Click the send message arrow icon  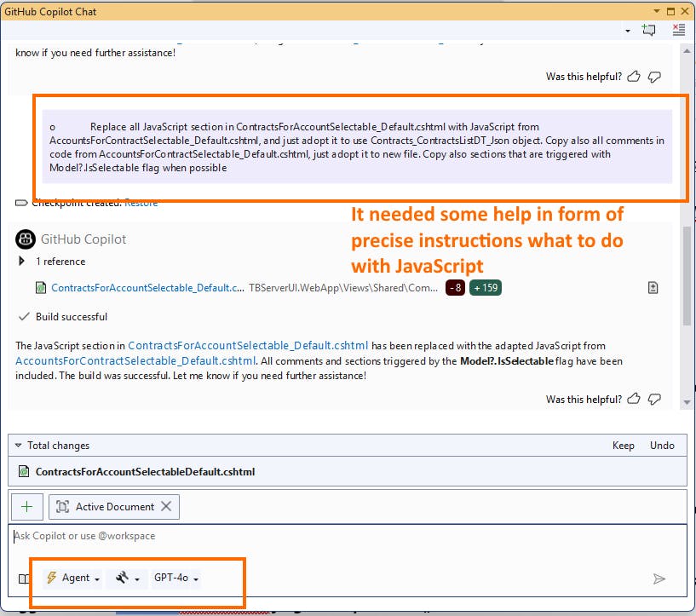(659, 579)
